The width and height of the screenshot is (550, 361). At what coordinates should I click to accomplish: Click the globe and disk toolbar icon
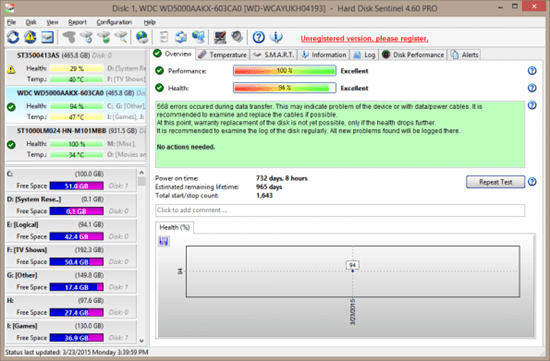coord(142,37)
